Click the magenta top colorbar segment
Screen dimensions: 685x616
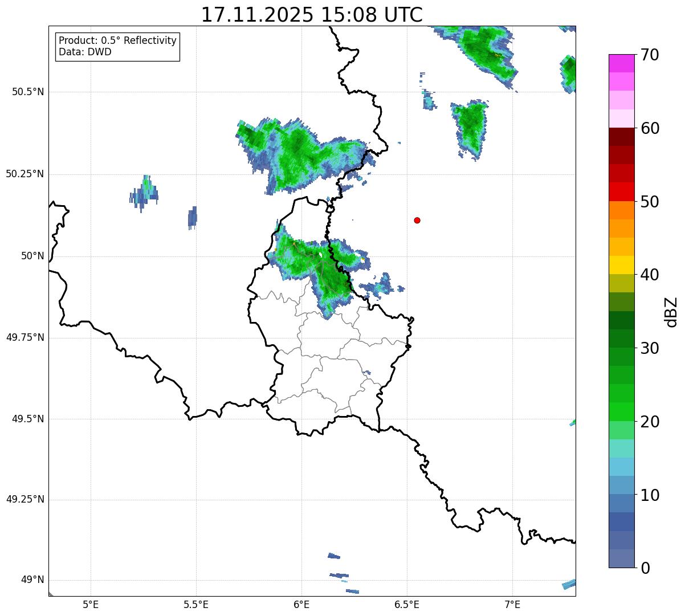pos(621,63)
